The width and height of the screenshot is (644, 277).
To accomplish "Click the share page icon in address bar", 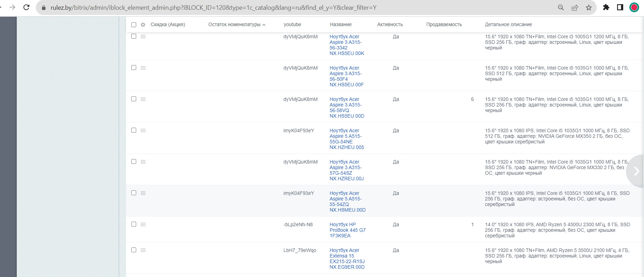I will [x=575, y=7].
